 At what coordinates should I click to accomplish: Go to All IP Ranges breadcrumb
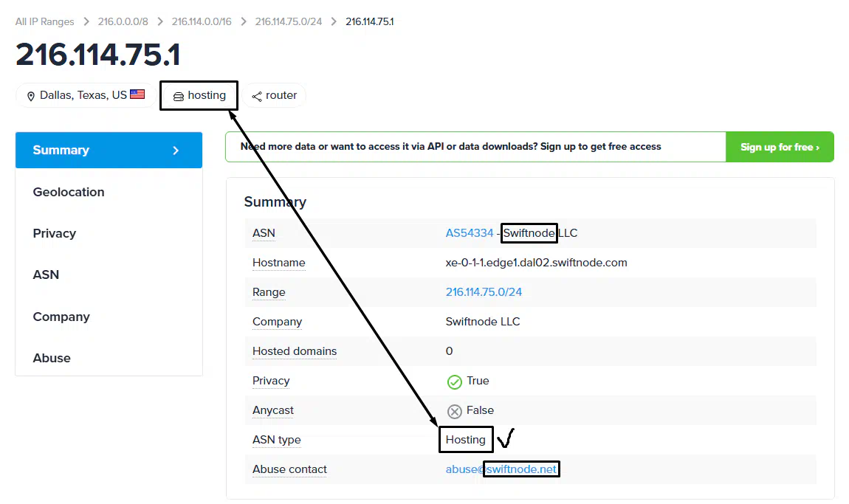pos(44,21)
